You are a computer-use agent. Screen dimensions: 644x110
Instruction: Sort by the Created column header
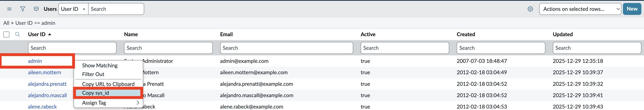tap(465, 34)
